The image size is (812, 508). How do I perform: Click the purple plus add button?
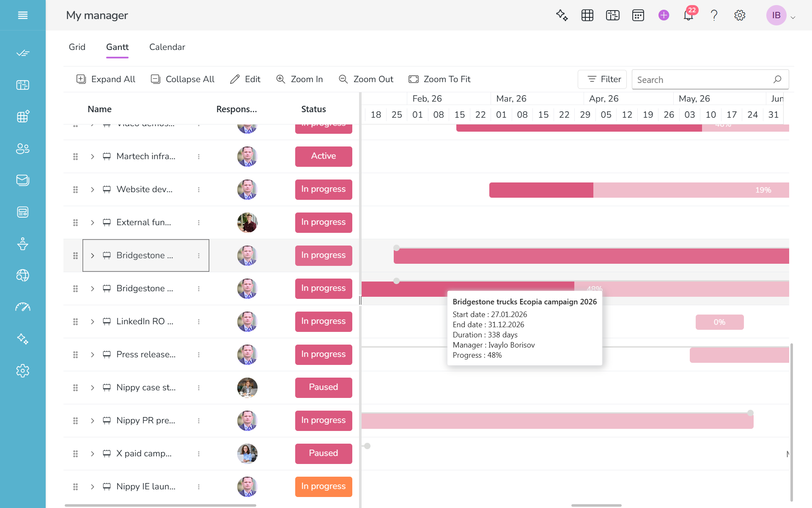(664, 15)
